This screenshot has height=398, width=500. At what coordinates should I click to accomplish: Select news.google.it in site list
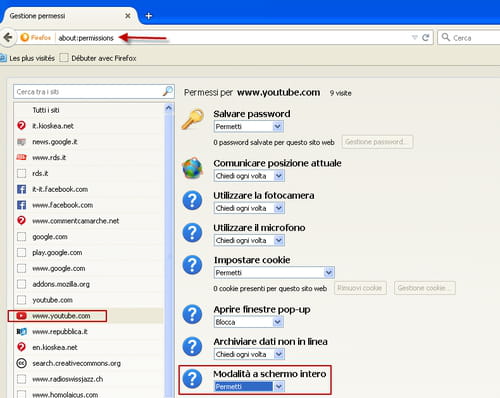pos(89,142)
